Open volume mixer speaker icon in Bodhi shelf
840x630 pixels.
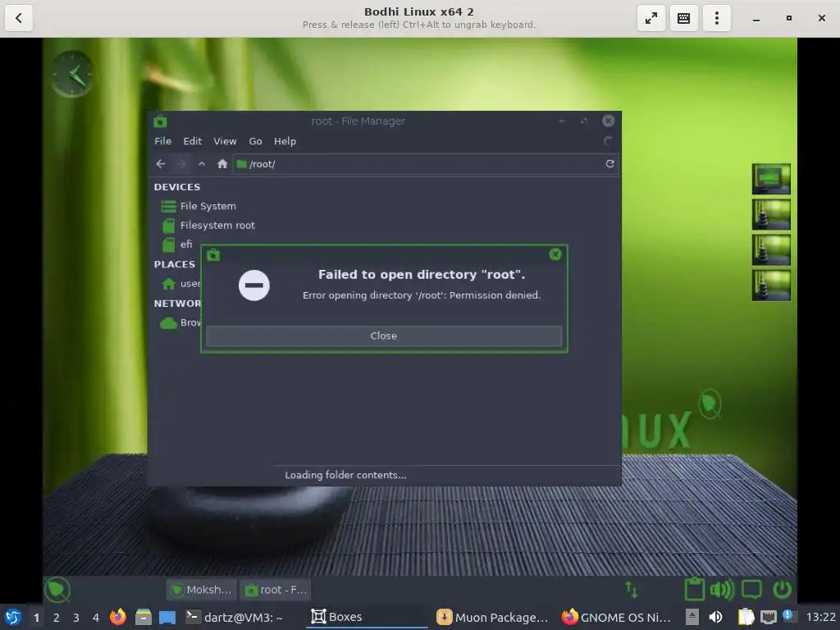tap(722, 590)
